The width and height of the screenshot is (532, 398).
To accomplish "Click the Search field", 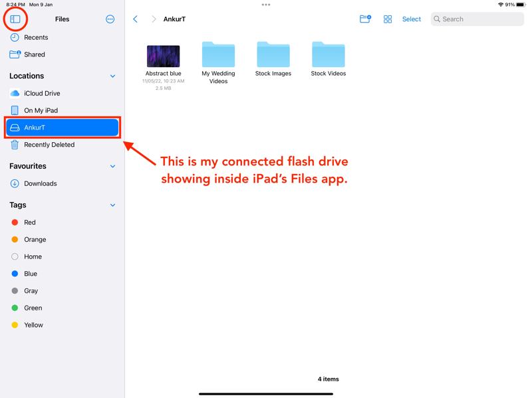I will [477, 19].
